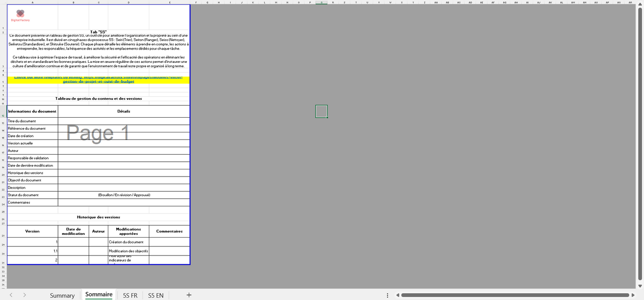This screenshot has width=644, height=300.
Task: Click the horizontal scrollbar left arrow
Action: (397, 295)
